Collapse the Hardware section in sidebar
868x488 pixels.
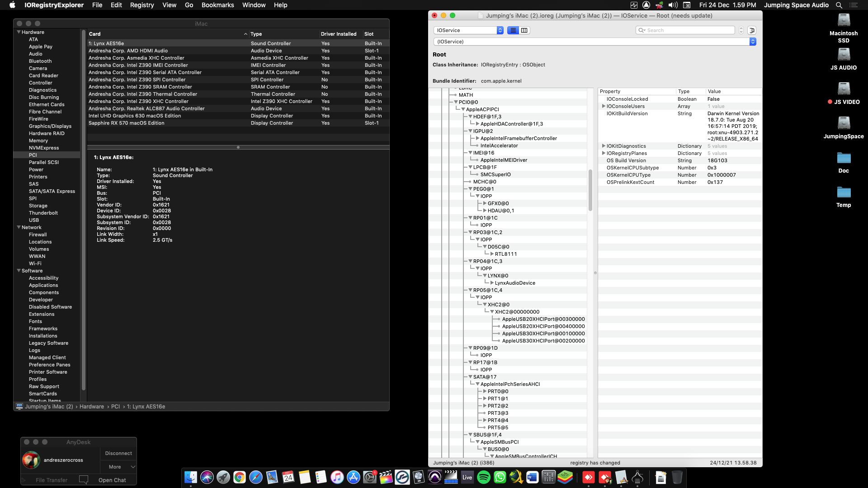click(19, 32)
